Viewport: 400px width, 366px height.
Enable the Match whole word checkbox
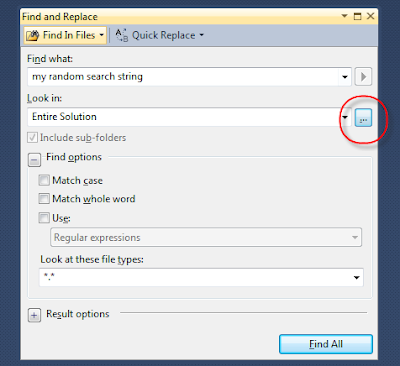(x=44, y=199)
